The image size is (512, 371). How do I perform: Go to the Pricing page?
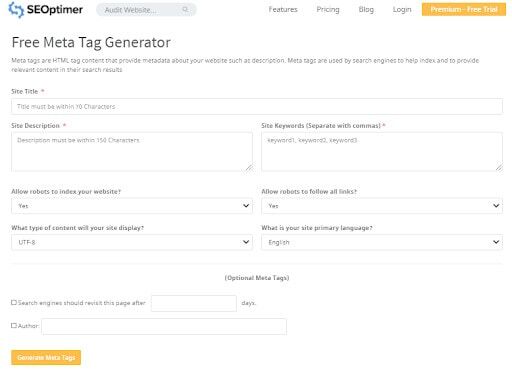(328, 10)
